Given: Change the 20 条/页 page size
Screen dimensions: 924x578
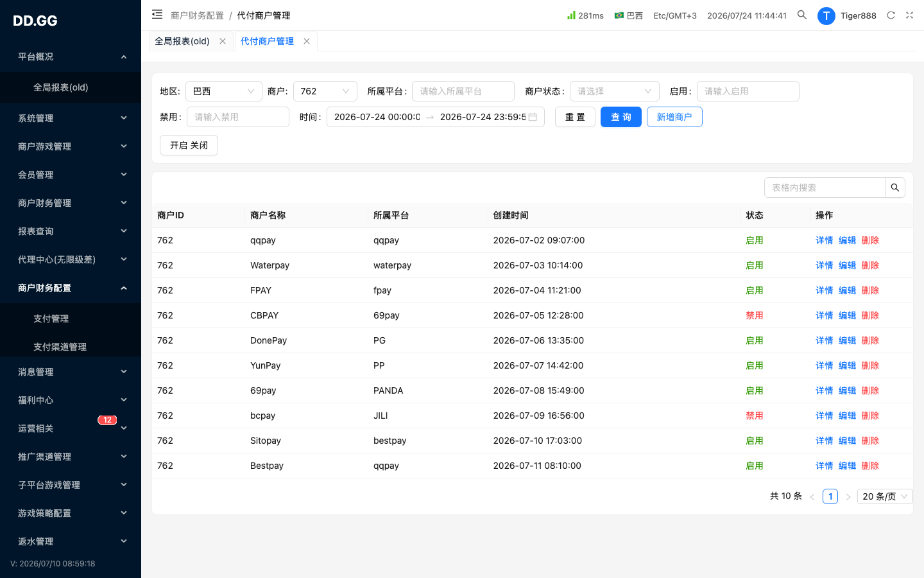Looking at the screenshot, I should (885, 496).
